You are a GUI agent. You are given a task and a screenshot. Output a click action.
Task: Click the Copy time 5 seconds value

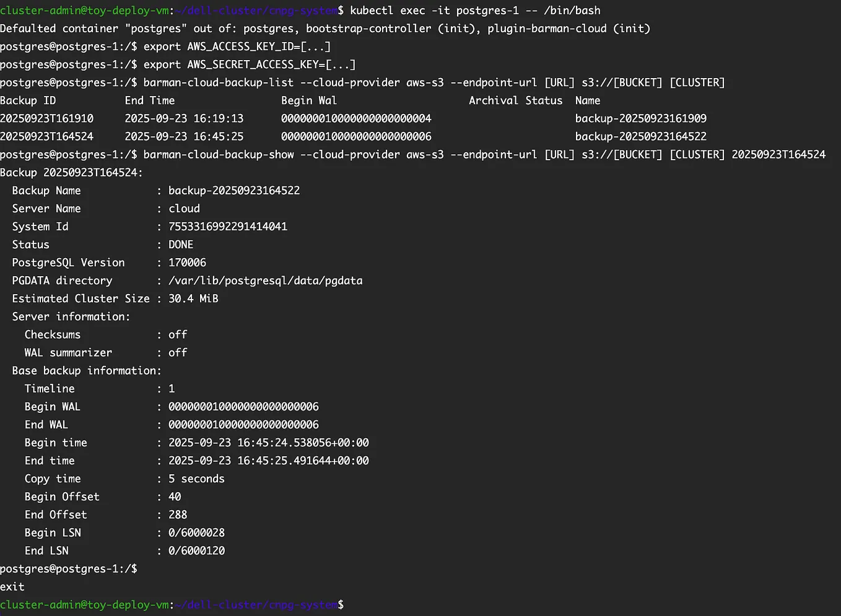pyautogui.click(x=196, y=478)
